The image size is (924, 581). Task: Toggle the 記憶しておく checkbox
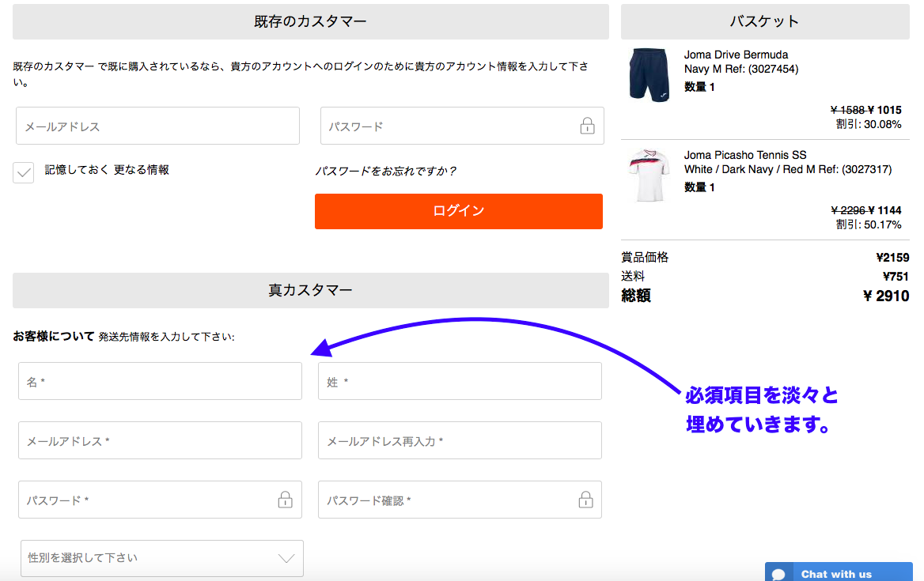[x=23, y=172]
